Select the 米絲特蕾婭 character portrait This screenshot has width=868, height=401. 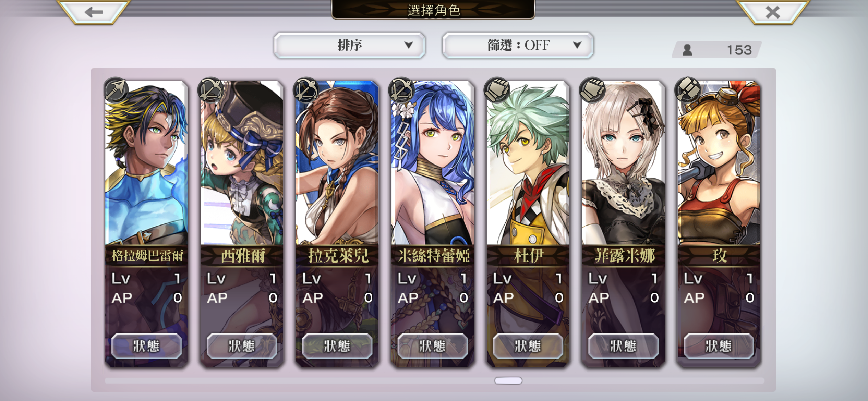433,163
